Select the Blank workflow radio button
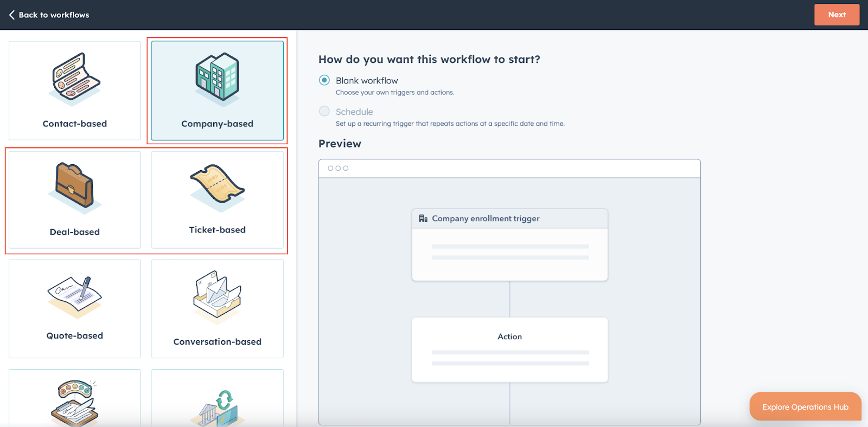 pyautogui.click(x=324, y=80)
